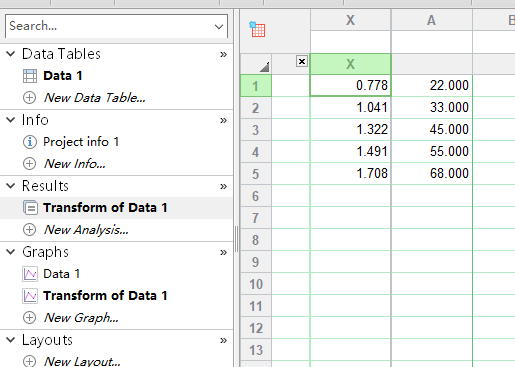Click plus icon beside New Analysis
The width and height of the screenshot is (515, 367).
pos(29,230)
